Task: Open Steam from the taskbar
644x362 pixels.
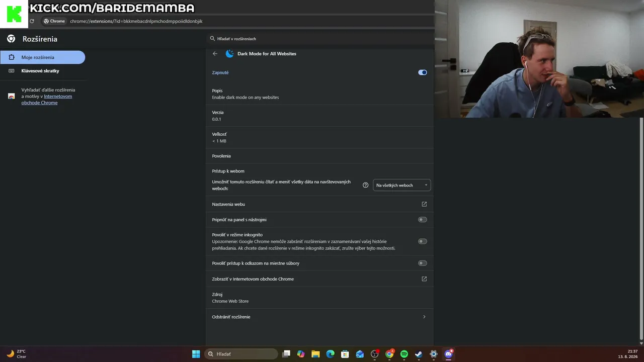Action: [419, 354]
